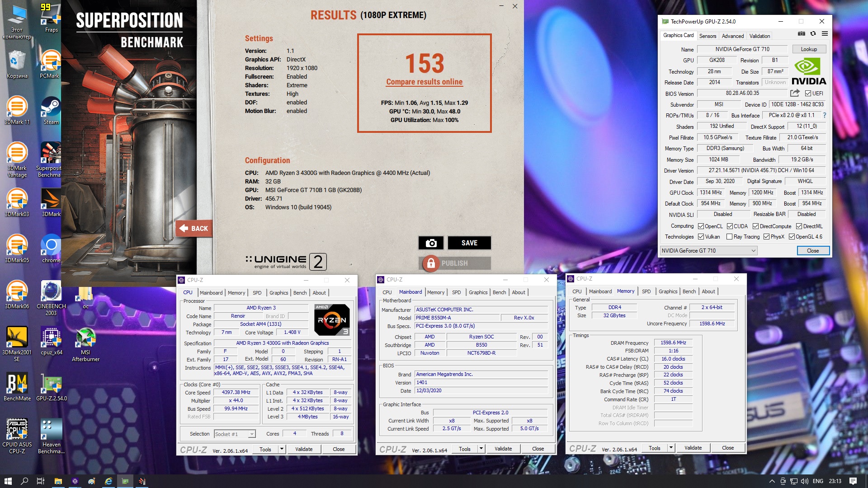Open File Explorer from taskbar

point(58,481)
